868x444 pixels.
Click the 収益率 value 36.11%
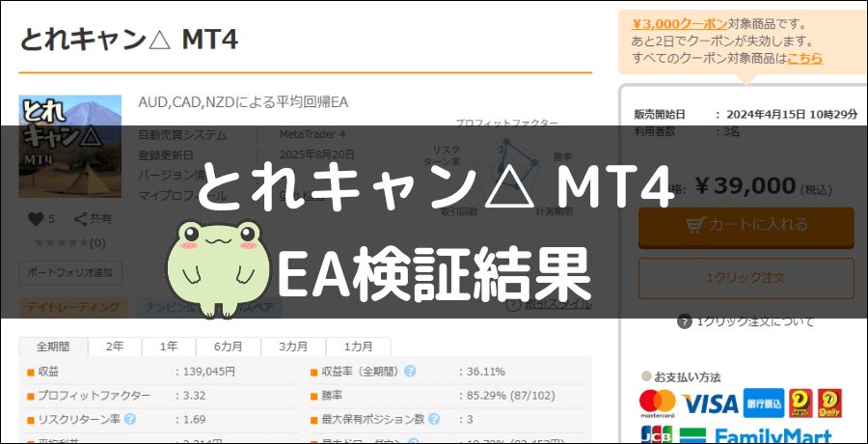coord(485,372)
